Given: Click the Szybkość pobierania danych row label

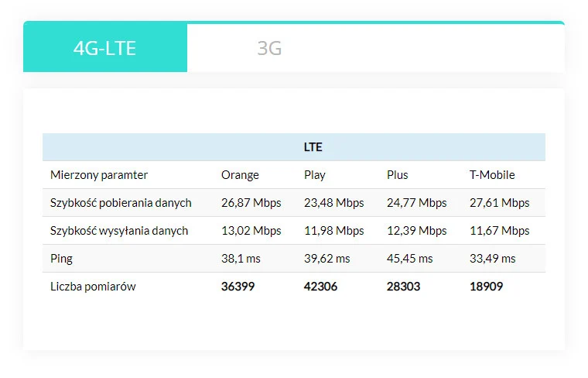Looking at the screenshot, I should 121,203.
